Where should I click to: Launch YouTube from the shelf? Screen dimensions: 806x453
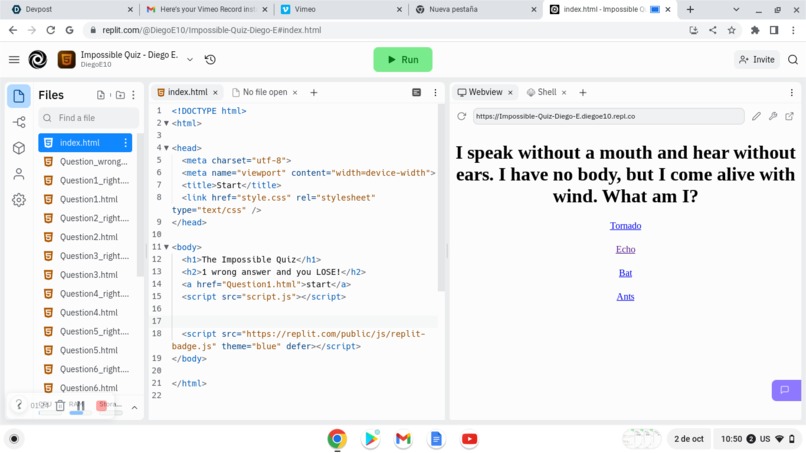click(469, 439)
